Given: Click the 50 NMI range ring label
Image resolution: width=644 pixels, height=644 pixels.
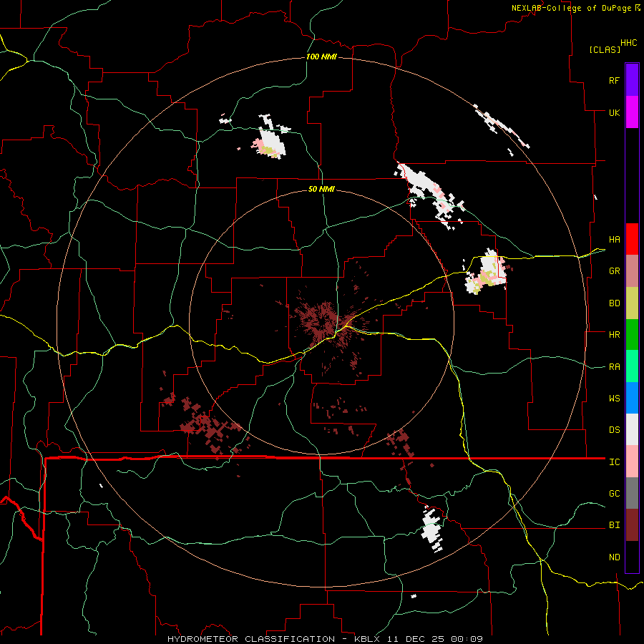Looking at the screenshot, I should [321, 189].
